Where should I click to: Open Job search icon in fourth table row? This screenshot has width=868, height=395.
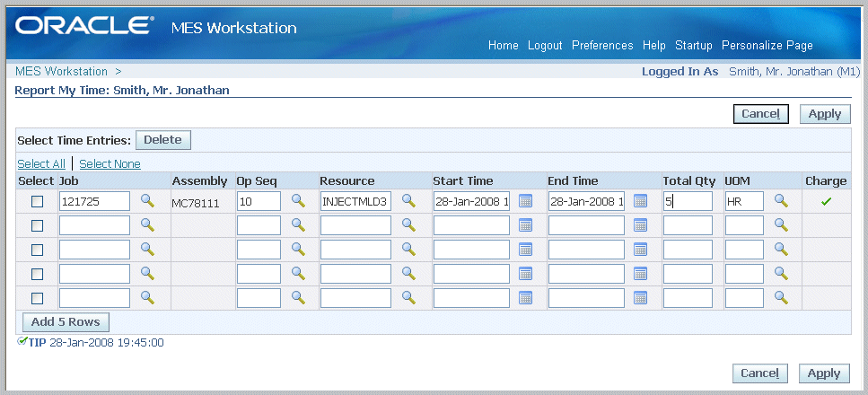(x=147, y=273)
